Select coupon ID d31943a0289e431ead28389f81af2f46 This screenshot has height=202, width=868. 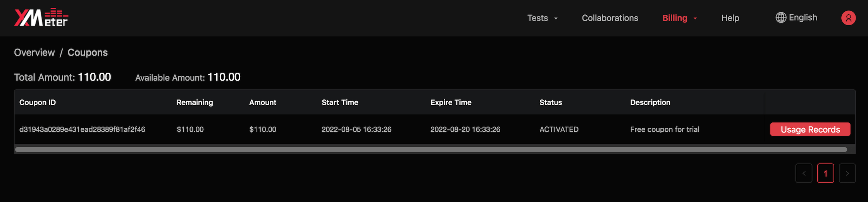pyautogui.click(x=82, y=129)
